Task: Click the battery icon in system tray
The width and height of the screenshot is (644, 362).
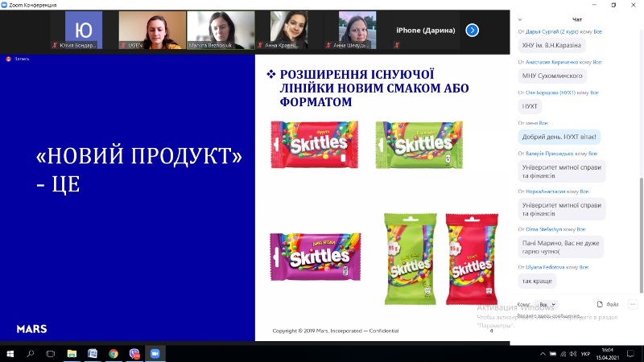Action: (x=553, y=354)
